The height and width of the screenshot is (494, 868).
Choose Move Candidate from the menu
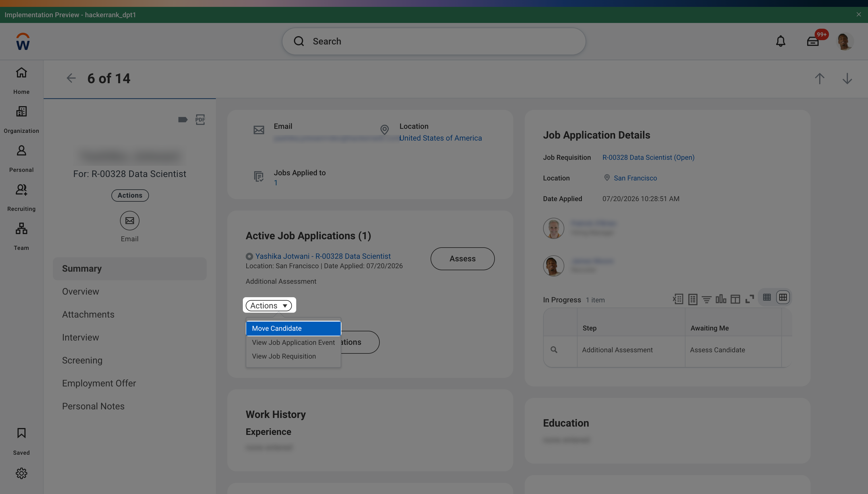(x=293, y=328)
